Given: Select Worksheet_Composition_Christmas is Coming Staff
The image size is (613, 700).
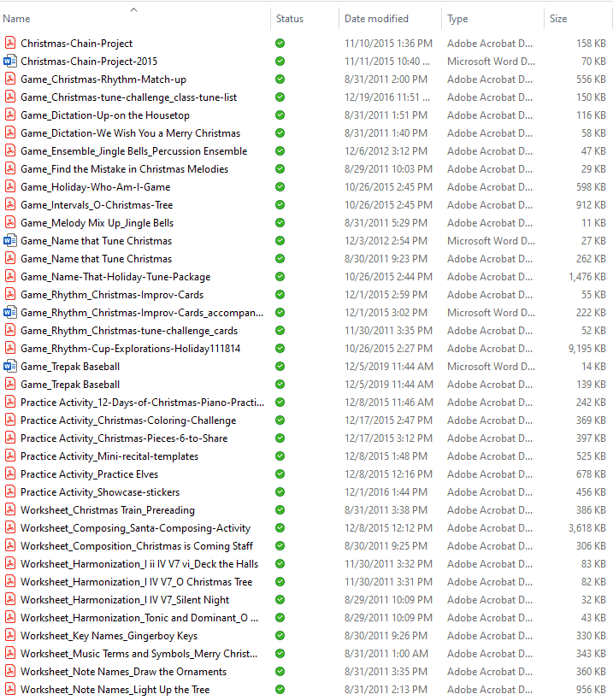Looking at the screenshot, I should click(x=137, y=546).
